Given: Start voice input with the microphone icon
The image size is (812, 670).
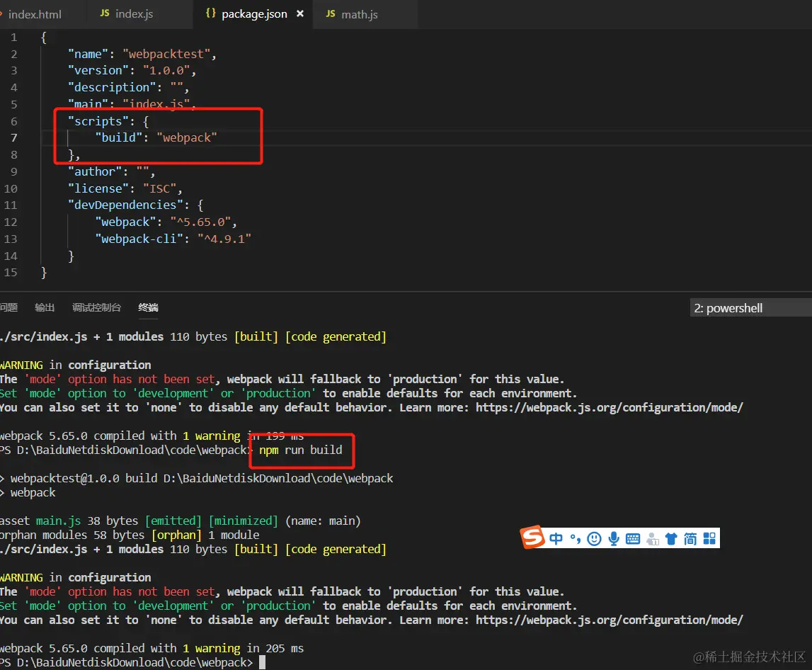Looking at the screenshot, I should [x=614, y=539].
